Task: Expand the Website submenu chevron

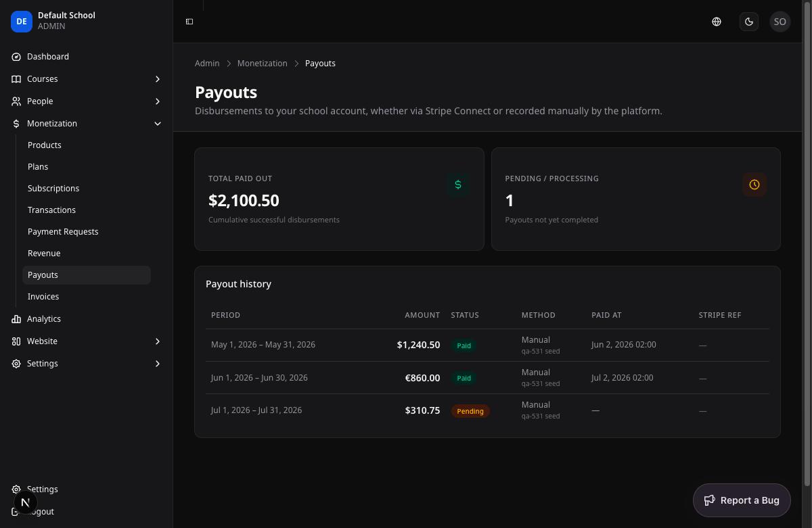Action: [x=158, y=341]
